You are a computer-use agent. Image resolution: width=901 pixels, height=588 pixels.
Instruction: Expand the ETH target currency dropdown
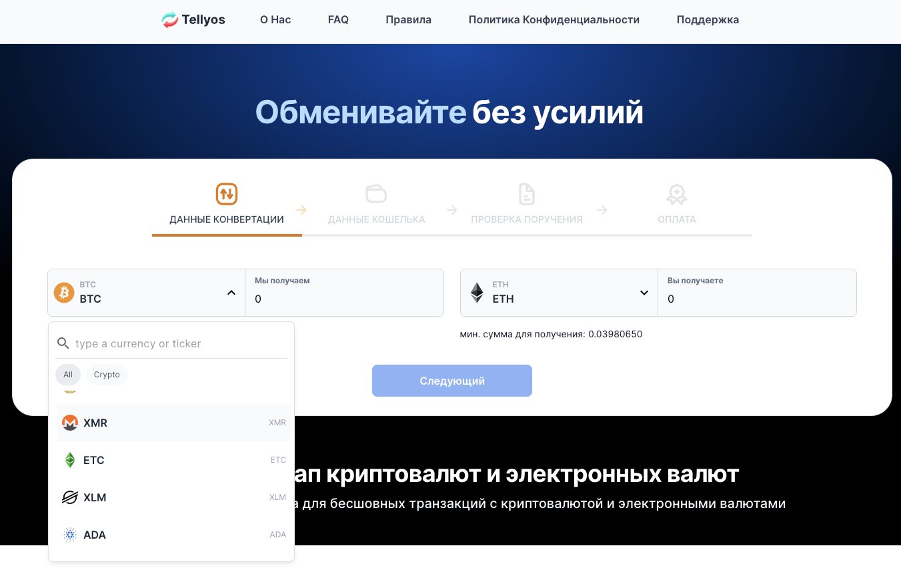[x=644, y=293]
